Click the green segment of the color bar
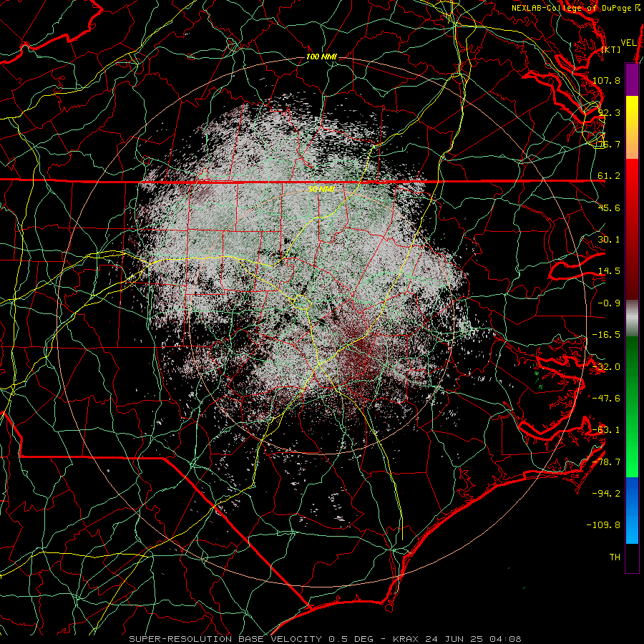 coord(632,406)
